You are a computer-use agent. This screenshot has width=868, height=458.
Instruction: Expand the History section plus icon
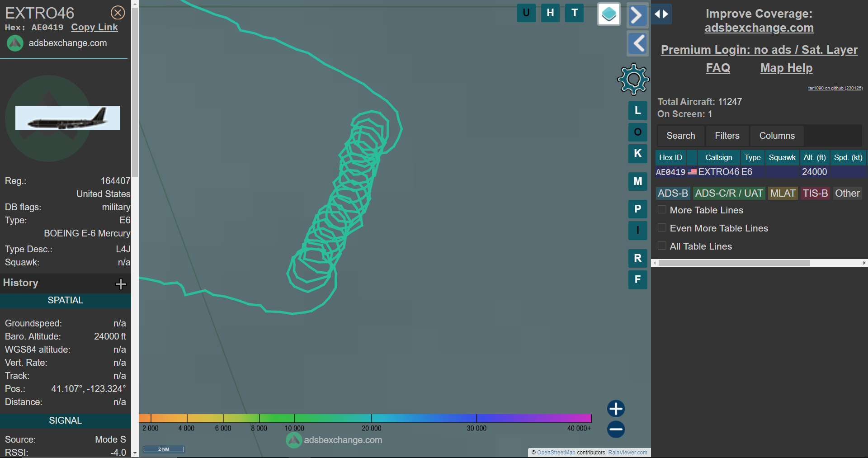tap(121, 284)
